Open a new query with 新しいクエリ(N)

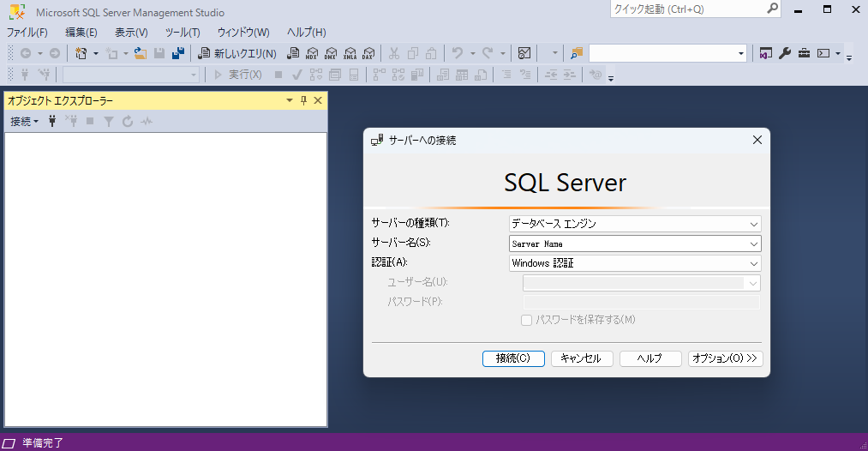(237, 53)
